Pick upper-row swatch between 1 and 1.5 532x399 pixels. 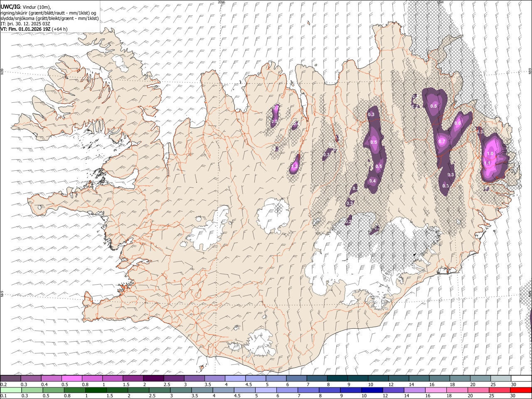113,378
